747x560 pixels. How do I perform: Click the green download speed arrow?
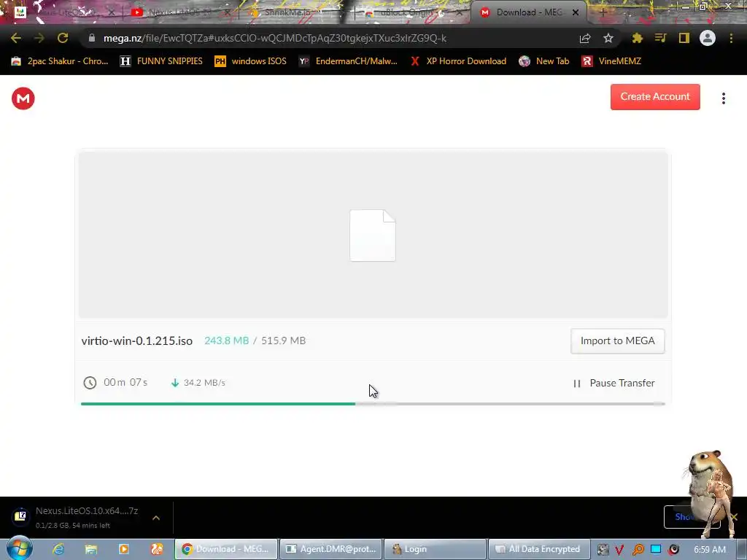coord(175,383)
